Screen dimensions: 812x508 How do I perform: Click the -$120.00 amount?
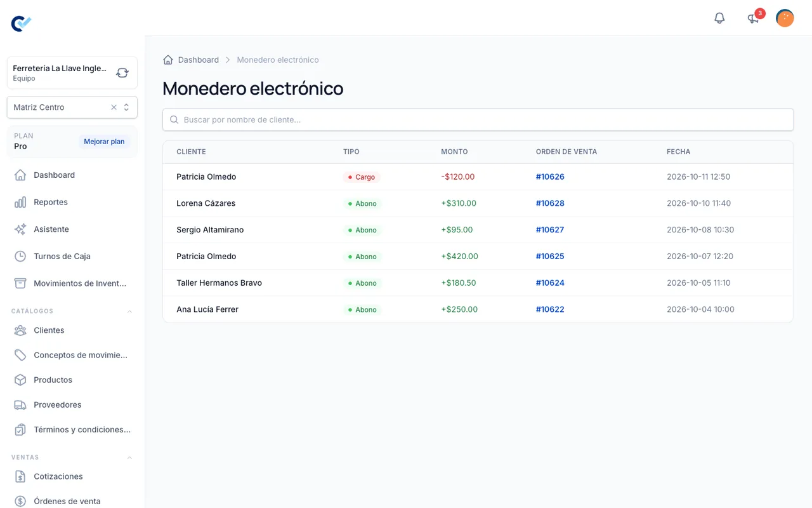(458, 177)
